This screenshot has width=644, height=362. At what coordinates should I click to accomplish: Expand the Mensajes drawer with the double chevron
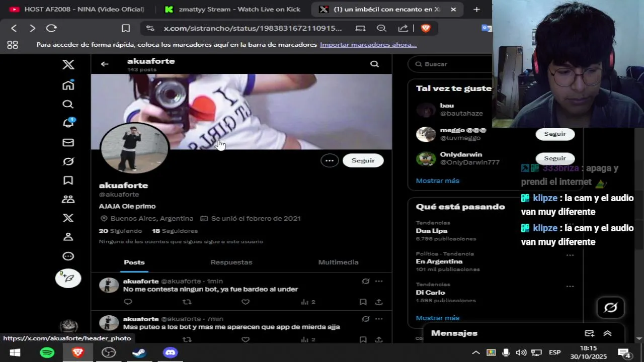click(607, 333)
